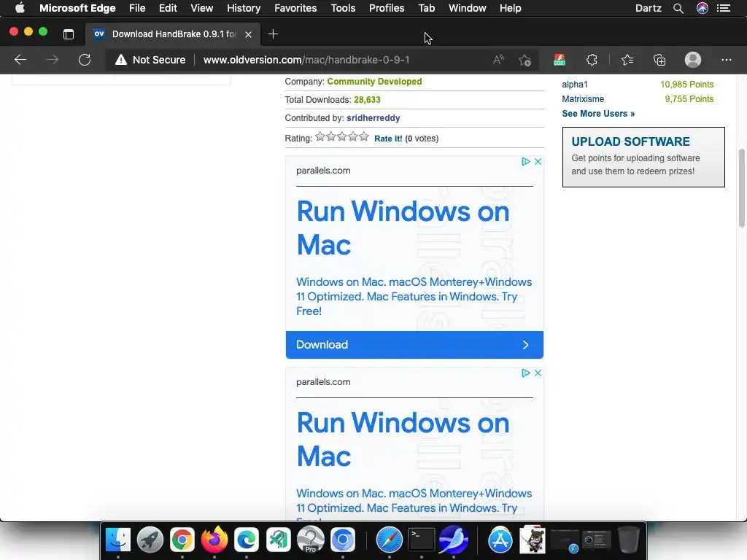Viewport: 747px width, 560px height.
Task: Go back to the previous page
Action: coord(20,60)
